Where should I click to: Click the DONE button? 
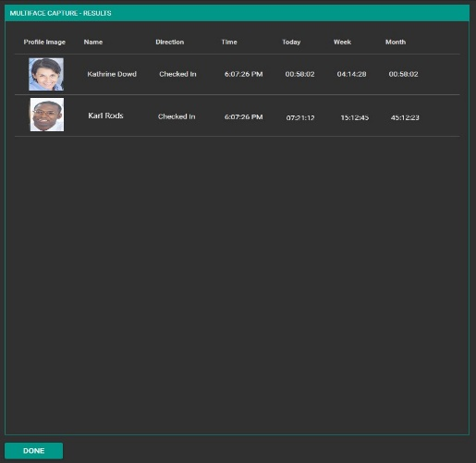pos(33,451)
